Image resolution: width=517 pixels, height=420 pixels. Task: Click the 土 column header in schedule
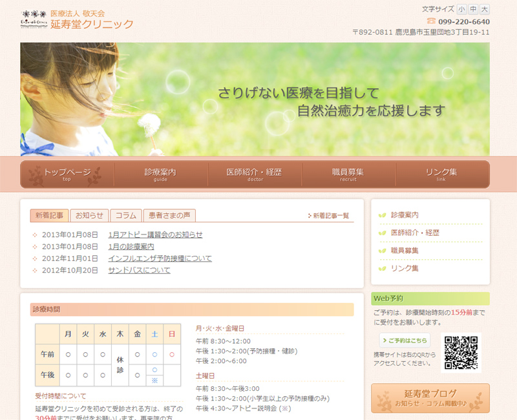point(154,334)
